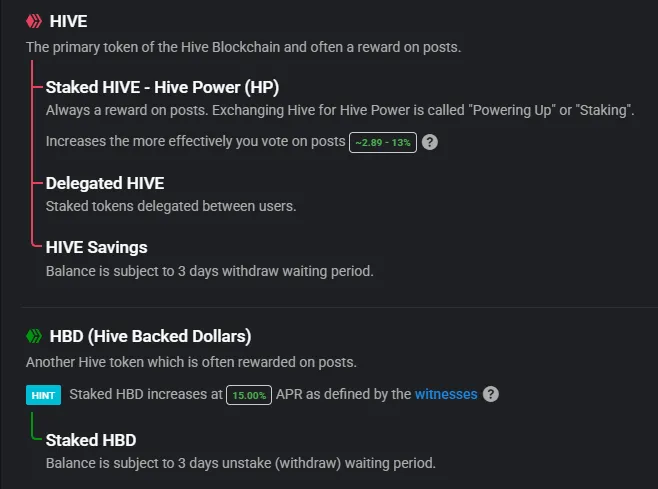The image size is (658, 489).
Task: Open the help icon beside the 2.89 - 13% badge
Action: pyautogui.click(x=430, y=142)
